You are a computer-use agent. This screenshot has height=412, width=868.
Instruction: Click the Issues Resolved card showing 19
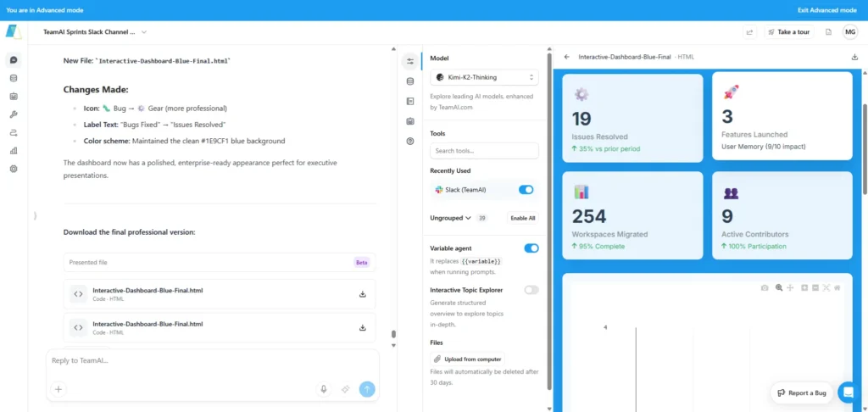(632, 117)
